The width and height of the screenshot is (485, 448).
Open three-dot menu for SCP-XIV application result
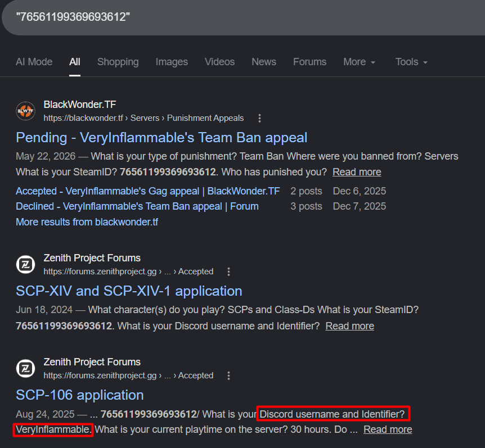(228, 271)
